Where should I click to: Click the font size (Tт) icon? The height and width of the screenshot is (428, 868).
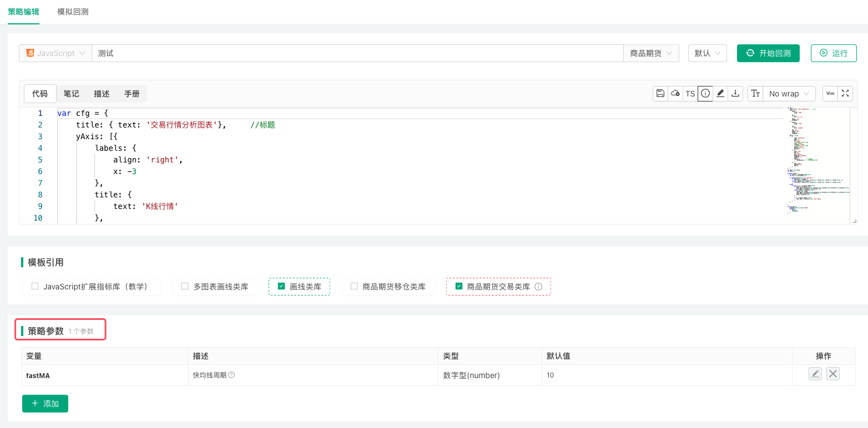pos(755,94)
